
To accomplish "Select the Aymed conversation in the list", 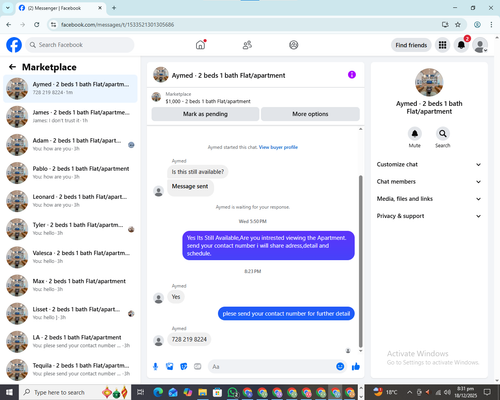I will (x=70, y=88).
